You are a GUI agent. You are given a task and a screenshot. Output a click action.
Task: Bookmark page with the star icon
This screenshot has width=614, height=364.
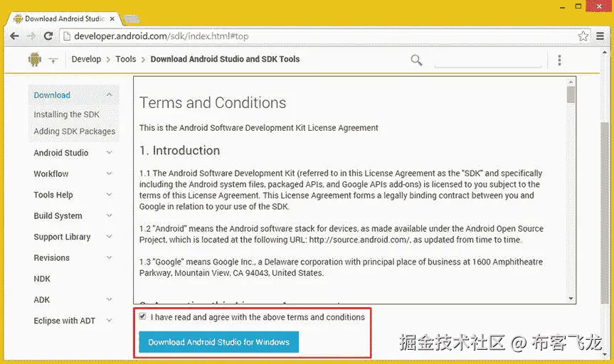coord(583,36)
